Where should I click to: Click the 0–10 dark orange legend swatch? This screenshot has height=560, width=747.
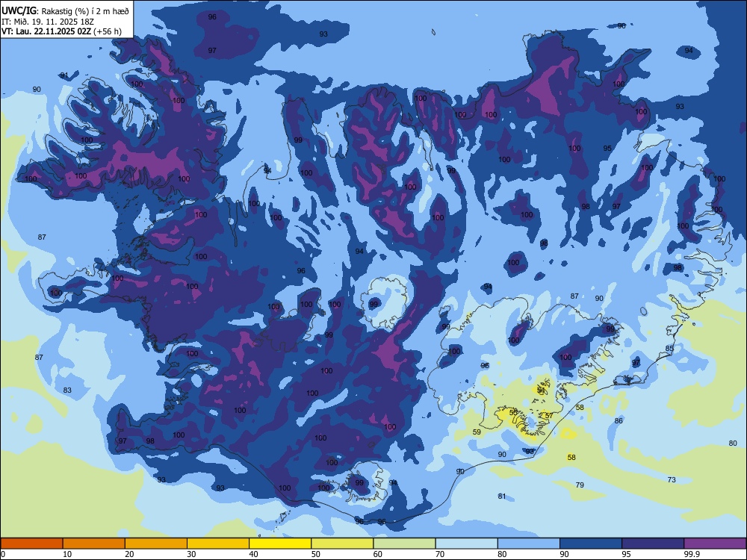point(31,544)
